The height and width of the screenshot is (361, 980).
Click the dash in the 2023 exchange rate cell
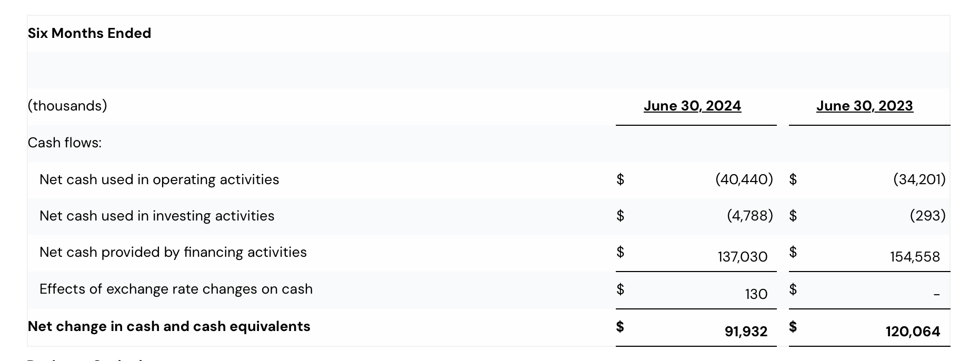point(936,295)
